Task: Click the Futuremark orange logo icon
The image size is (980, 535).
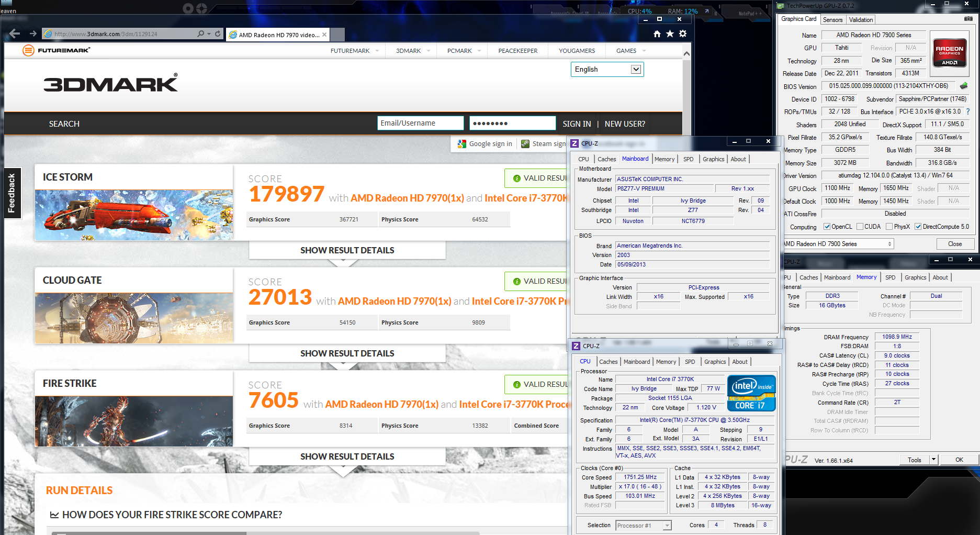Action: click(x=28, y=50)
